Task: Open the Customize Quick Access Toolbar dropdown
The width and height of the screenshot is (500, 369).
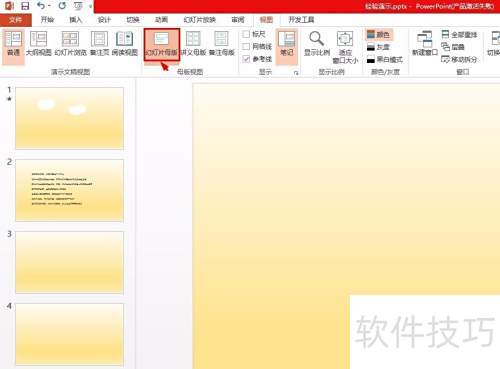Action: click(x=91, y=6)
